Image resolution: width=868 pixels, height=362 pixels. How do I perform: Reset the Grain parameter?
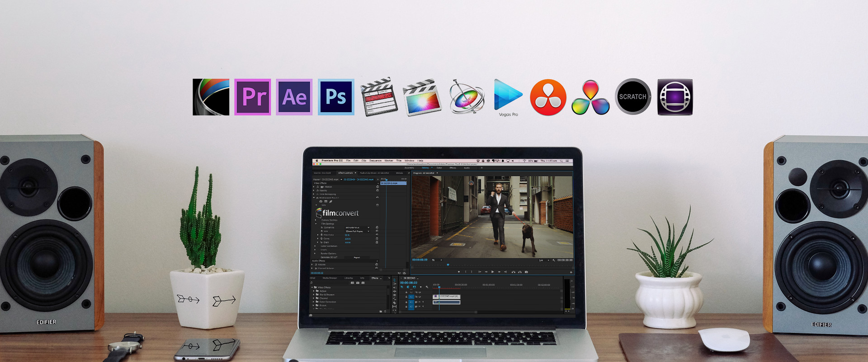pos(377,242)
